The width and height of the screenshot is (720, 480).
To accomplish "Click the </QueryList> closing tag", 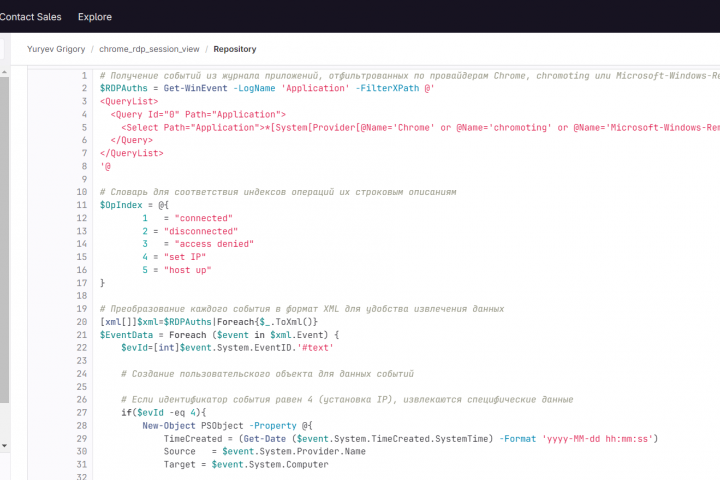I will coord(132,153).
